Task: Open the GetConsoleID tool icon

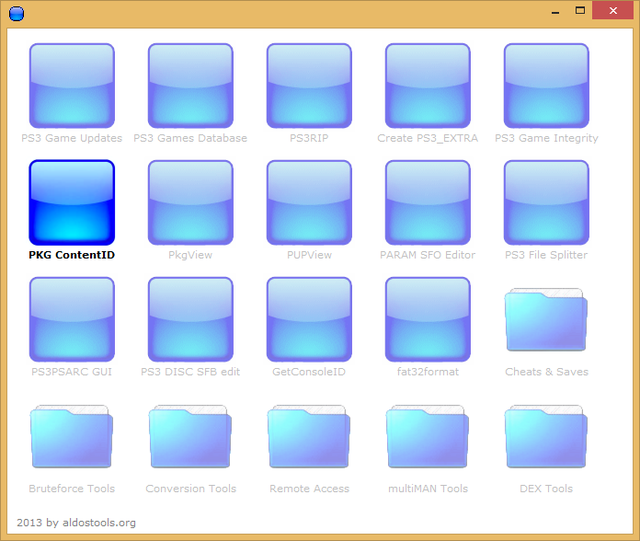Action: click(309, 319)
